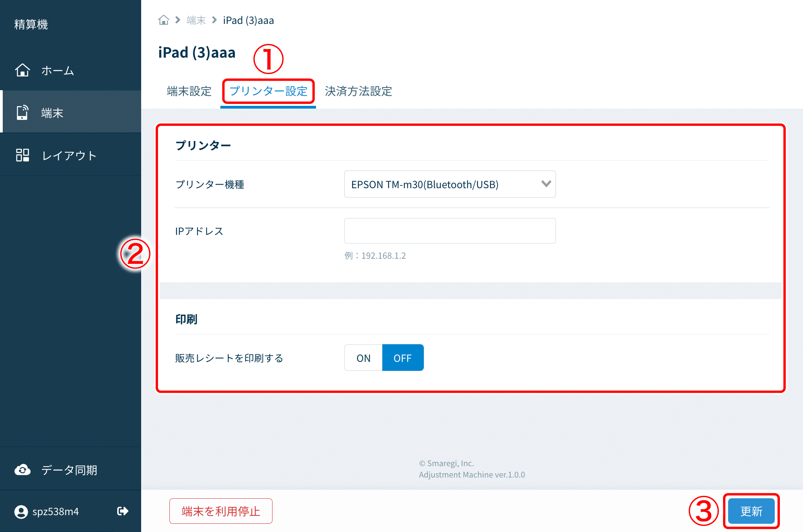The image size is (803, 532).
Task: Click the logout arrow icon
Action: [123, 511]
